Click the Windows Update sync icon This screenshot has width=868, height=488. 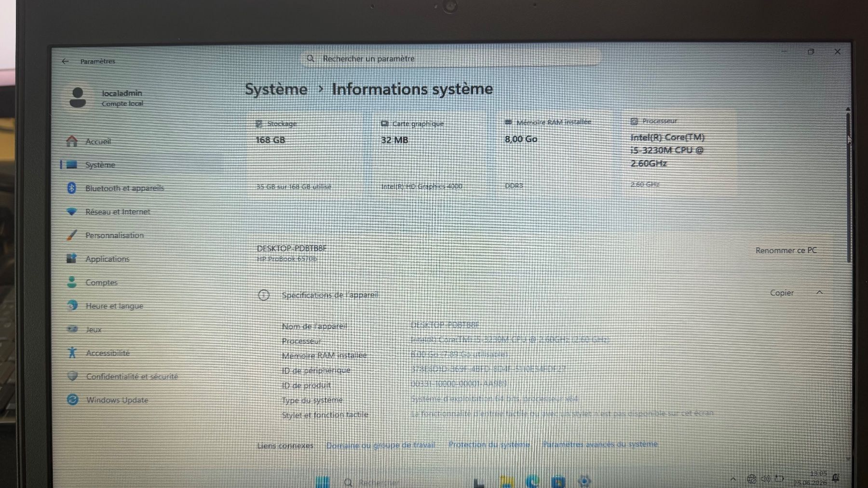point(72,399)
